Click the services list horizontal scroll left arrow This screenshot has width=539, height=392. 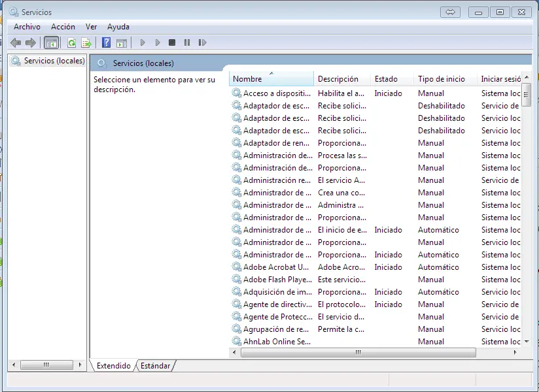(234, 352)
